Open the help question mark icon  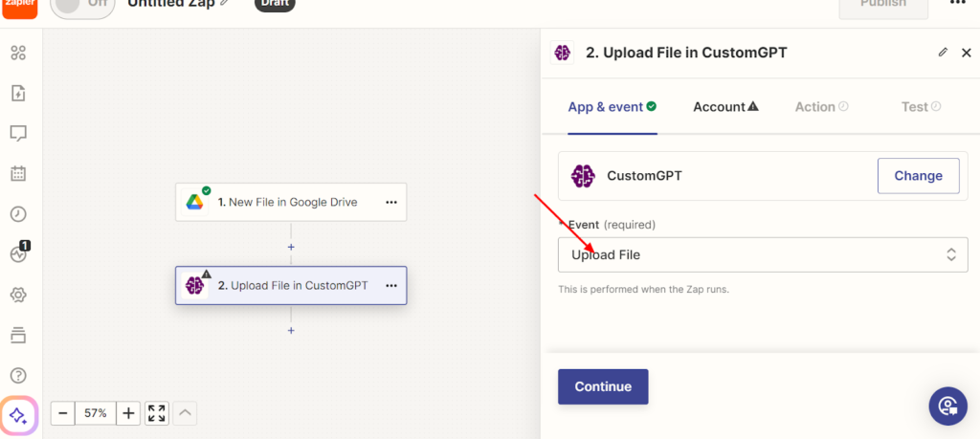tap(18, 375)
